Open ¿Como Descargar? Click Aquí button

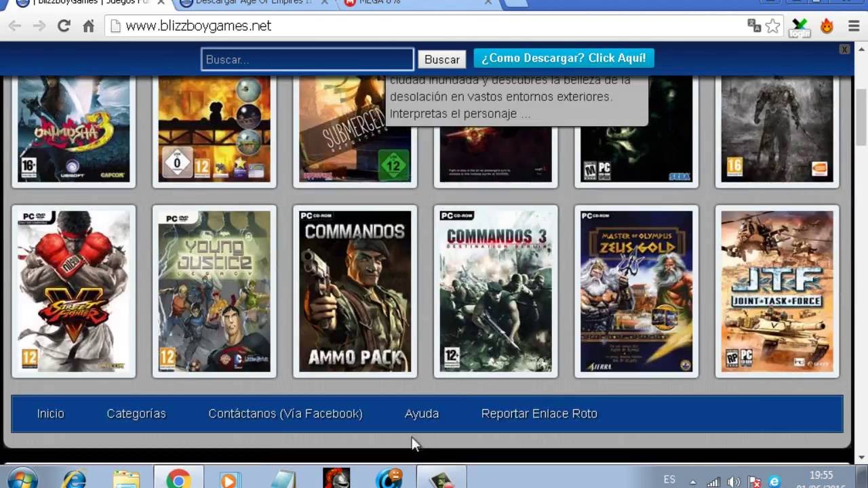click(x=564, y=58)
